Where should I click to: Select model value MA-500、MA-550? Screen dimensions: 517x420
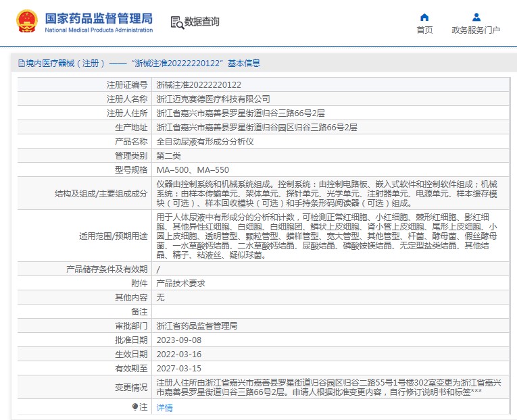pos(193,170)
